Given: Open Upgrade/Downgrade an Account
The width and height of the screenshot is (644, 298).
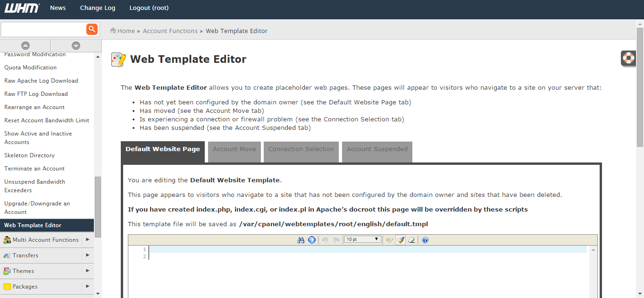Looking at the screenshot, I should pos(37,208).
